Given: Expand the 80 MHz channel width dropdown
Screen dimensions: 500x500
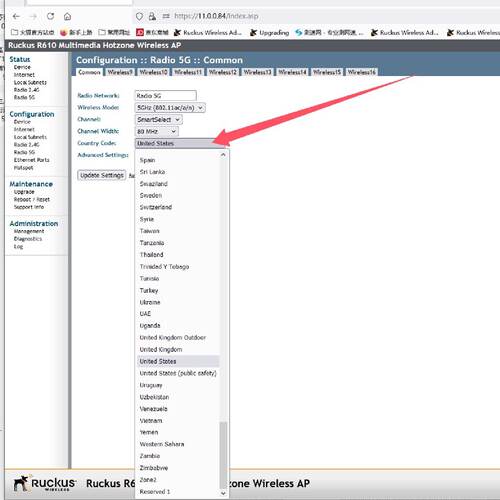Looking at the screenshot, I should coord(157,131).
